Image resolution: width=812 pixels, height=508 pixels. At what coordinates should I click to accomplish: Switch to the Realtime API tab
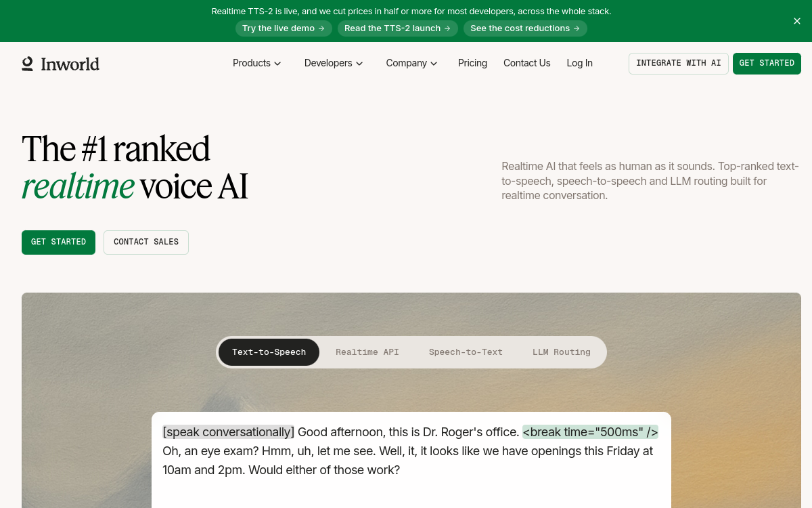(x=367, y=352)
